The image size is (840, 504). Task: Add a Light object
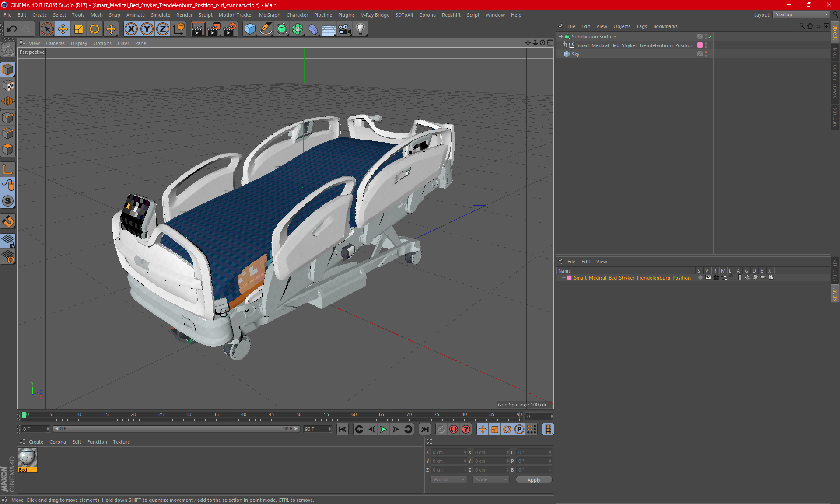pyautogui.click(x=360, y=29)
